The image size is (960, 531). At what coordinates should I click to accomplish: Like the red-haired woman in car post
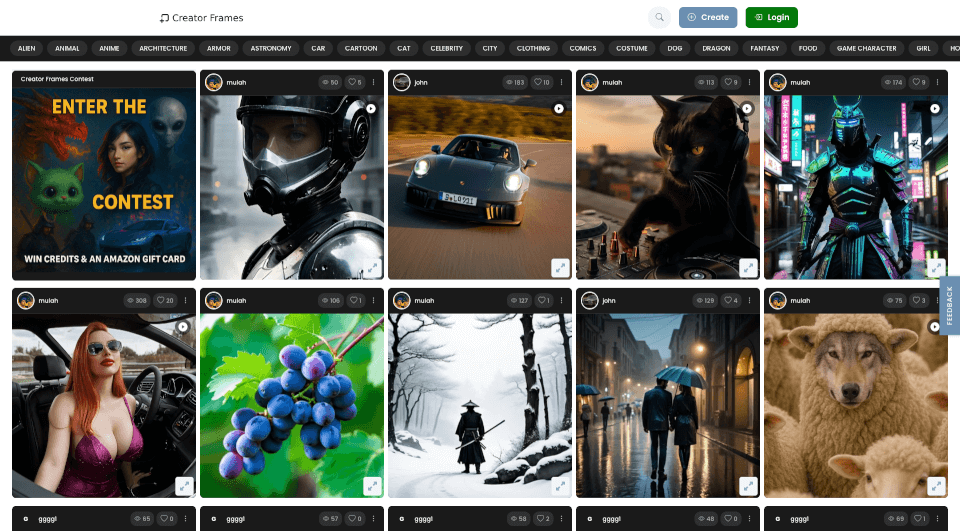point(165,300)
